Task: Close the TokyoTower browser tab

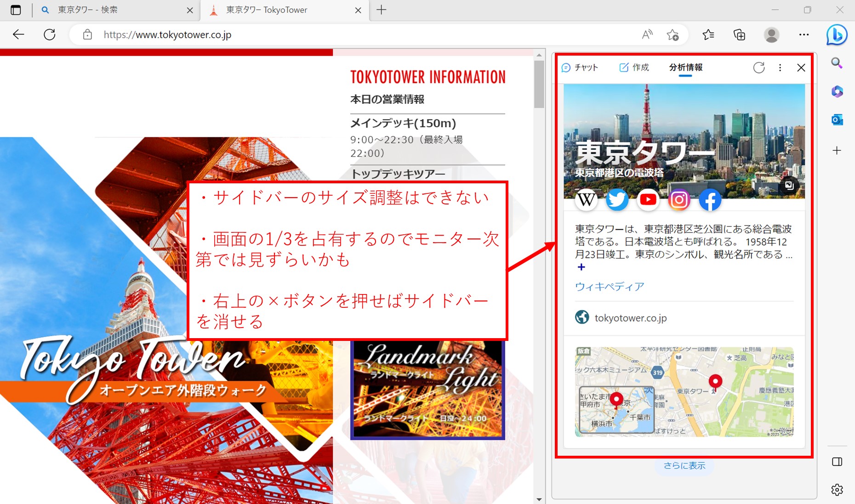Action: click(358, 10)
